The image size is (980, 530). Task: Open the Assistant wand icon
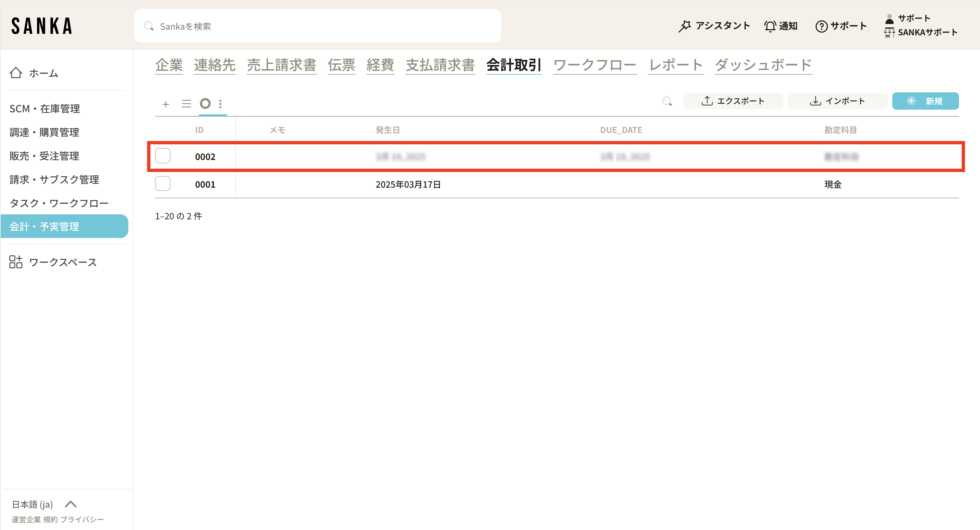click(684, 26)
